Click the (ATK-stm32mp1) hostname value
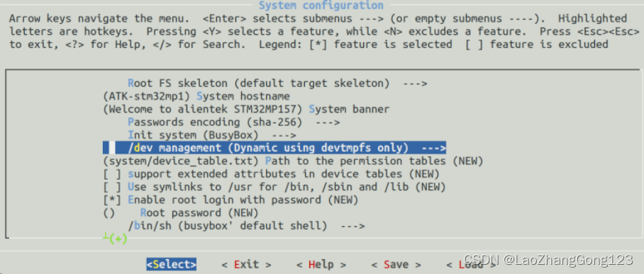This screenshot has width=644, height=274. (x=146, y=96)
